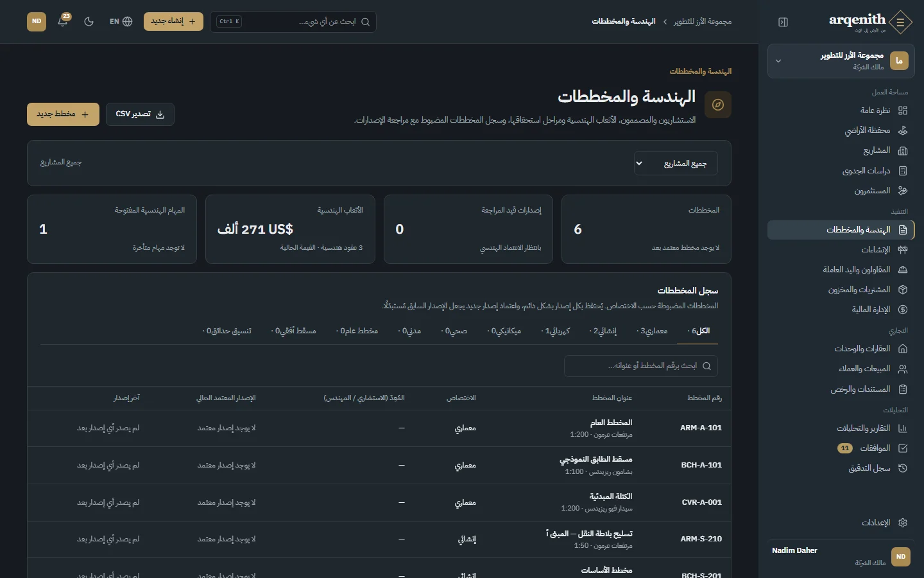The height and width of the screenshot is (578, 924).
Task: Open المقاولون واليد العاملة in the sidebar
Action: pos(841,270)
